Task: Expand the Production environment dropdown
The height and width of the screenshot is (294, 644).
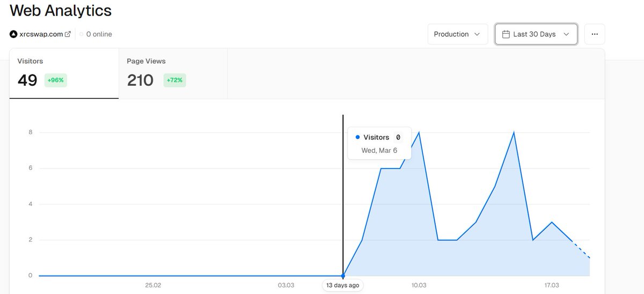Action: (x=458, y=34)
